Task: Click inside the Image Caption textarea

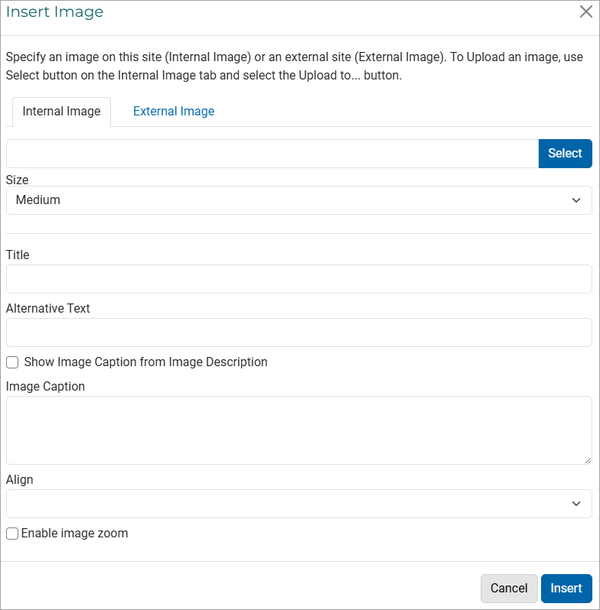Action: pyautogui.click(x=299, y=430)
